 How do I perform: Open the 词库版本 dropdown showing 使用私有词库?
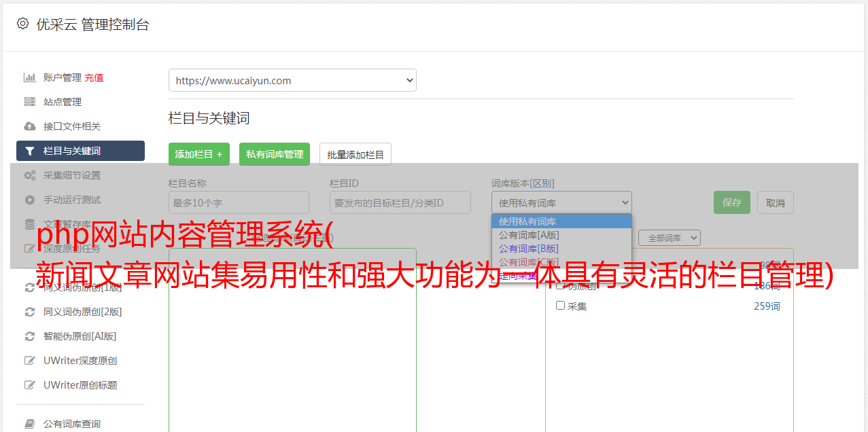click(x=561, y=202)
